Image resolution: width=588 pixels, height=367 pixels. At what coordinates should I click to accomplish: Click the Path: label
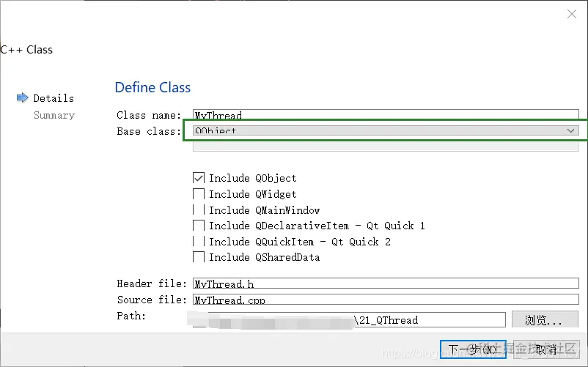pyautogui.click(x=131, y=316)
